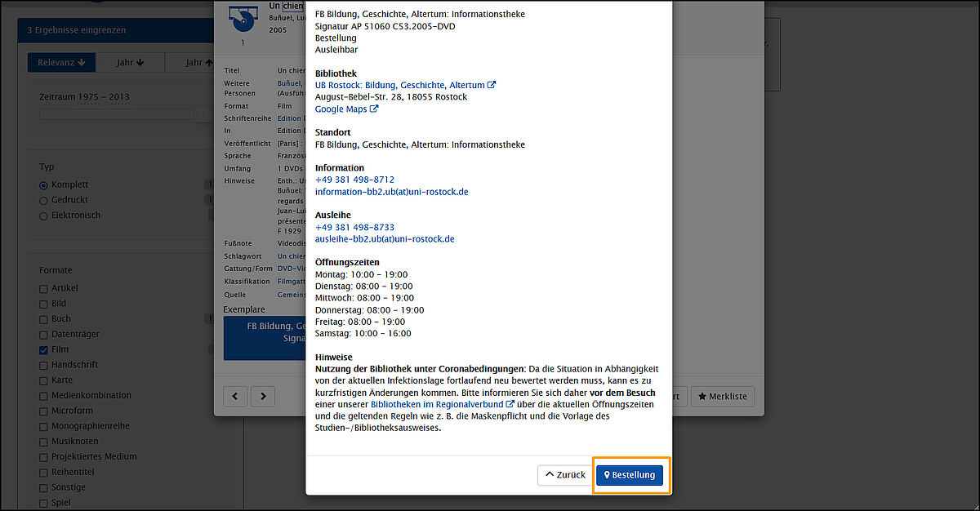
Task: Click the Zurück button
Action: click(564, 475)
